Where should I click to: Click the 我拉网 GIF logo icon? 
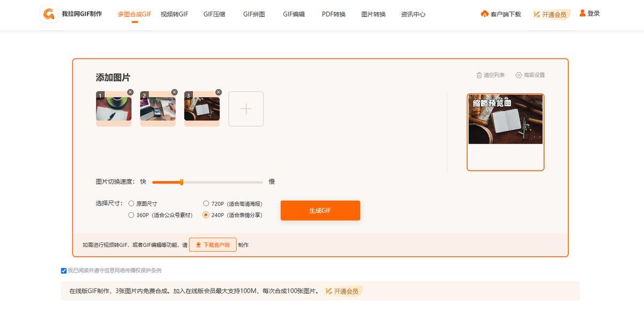coord(49,14)
